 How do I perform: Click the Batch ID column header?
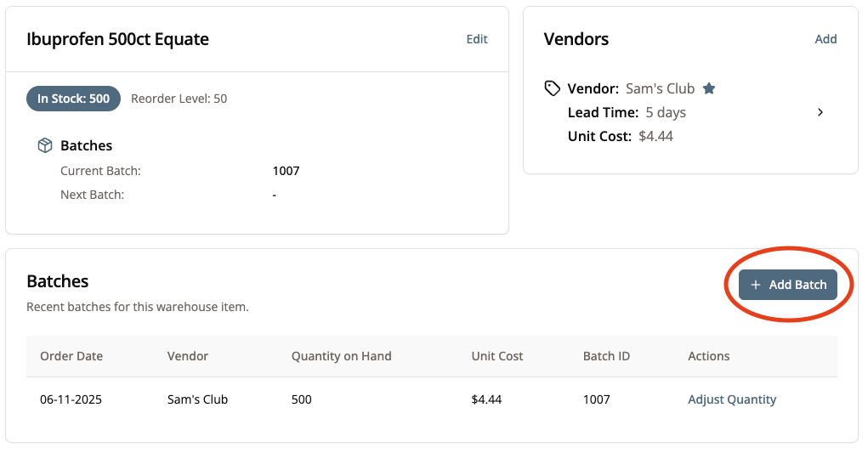point(606,356)
